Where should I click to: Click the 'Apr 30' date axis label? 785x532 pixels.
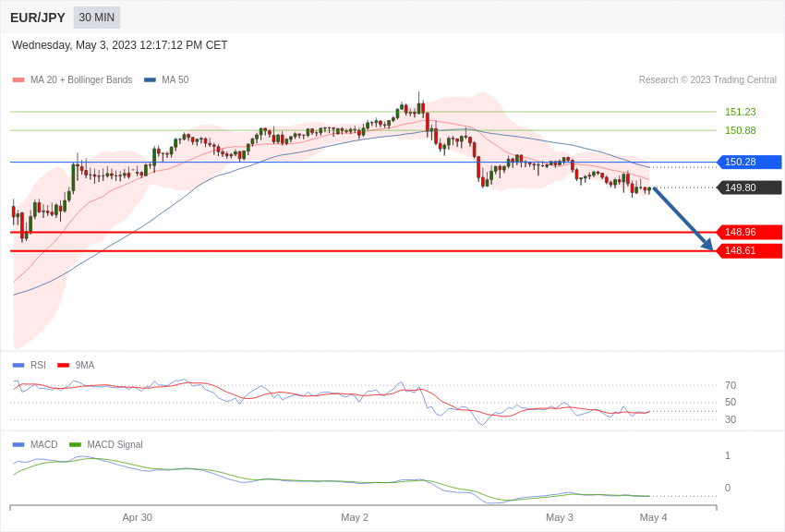(138, 517)
